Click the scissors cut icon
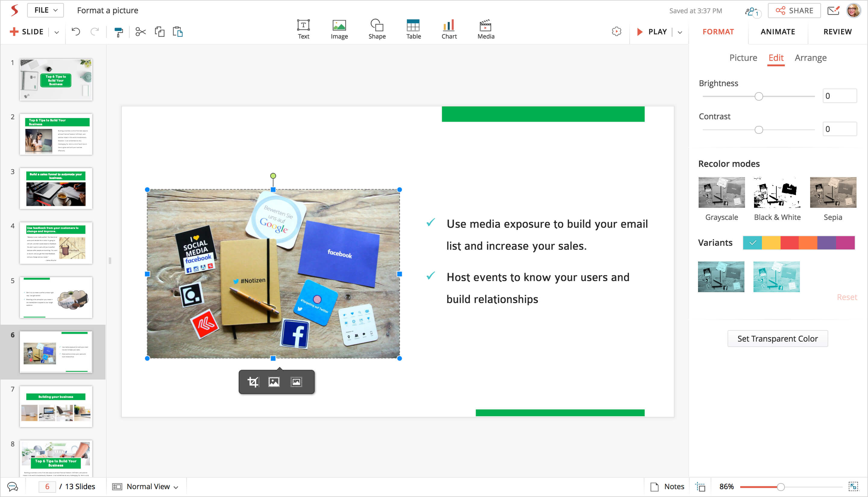The image size is (868, 497). [x=140, y=32]
